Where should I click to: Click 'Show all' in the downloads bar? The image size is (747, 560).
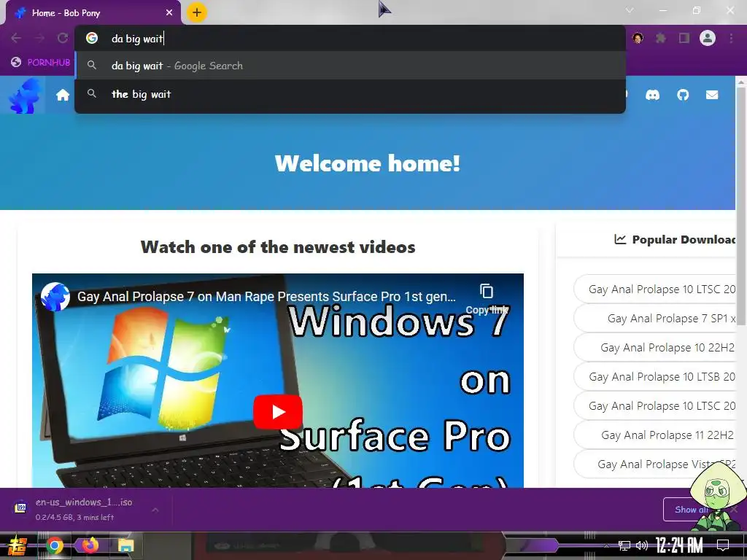(692, 510)
